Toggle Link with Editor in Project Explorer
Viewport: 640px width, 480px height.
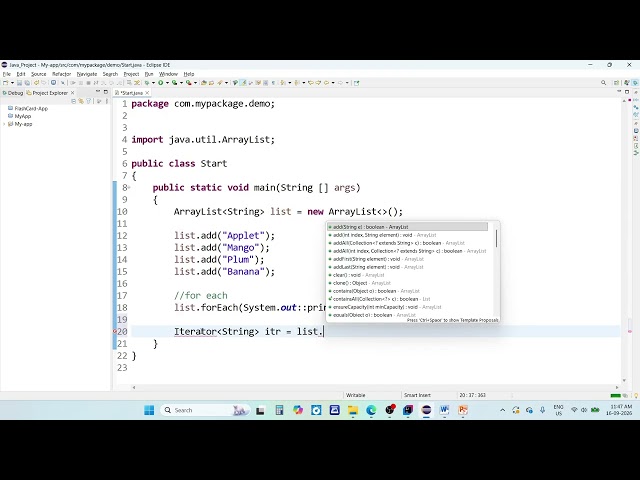(x=81, y=101)
